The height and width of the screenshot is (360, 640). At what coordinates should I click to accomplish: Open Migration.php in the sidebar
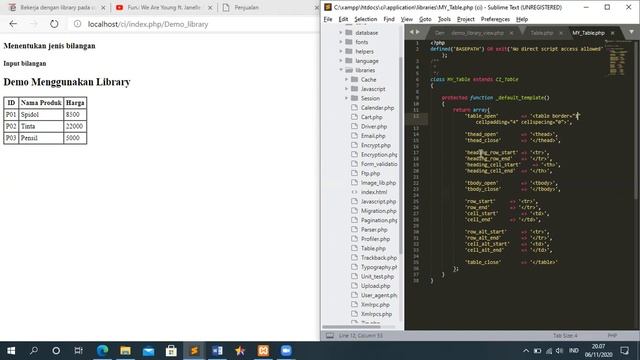[x=378, y=211]
